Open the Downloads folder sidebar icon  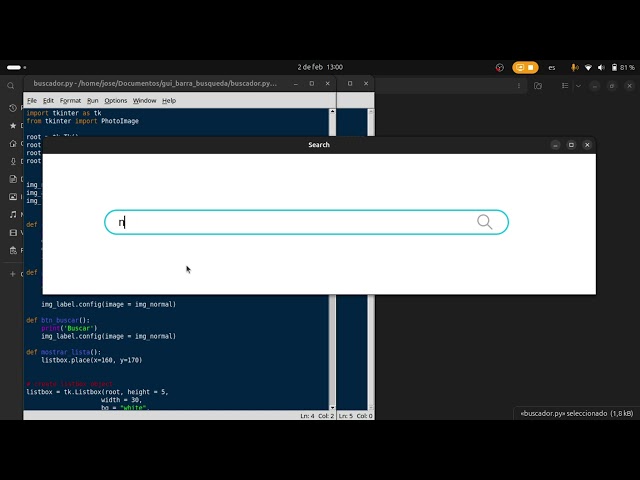click(13, 161)
